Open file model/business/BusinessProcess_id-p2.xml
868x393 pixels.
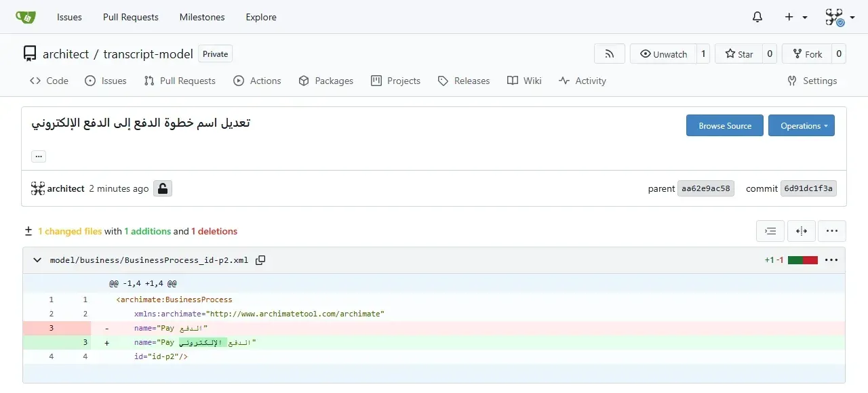pyautogui.click(x=149, y=260)
